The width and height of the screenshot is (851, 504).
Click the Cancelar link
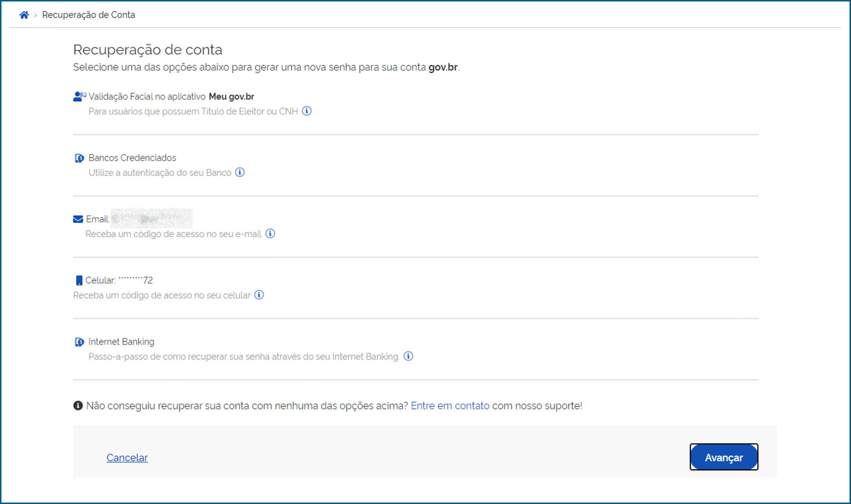point(127,458)
